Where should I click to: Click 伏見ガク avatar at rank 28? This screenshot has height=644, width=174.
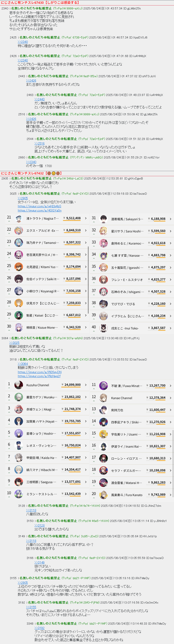coord(19,303)
